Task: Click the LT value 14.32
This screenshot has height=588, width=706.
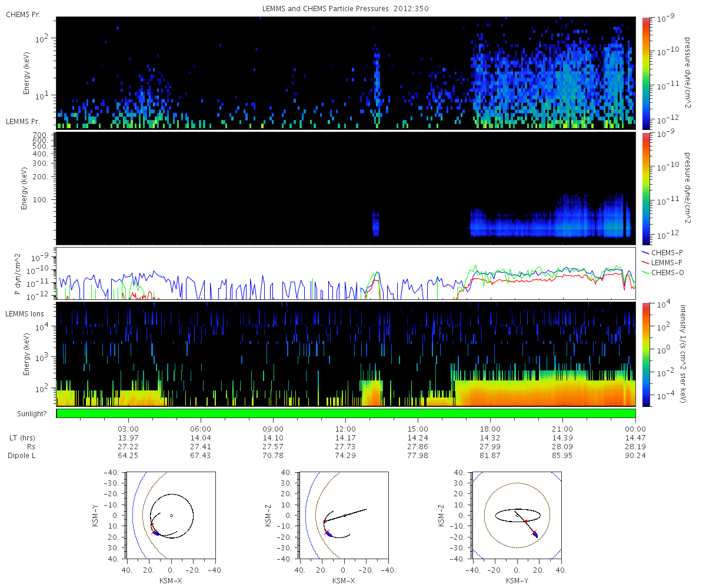Action: tap(490, 438)
